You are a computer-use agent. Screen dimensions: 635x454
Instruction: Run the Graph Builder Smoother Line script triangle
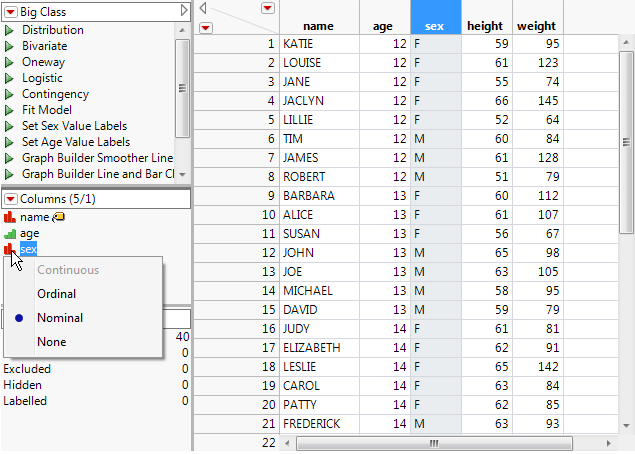tap(9, 158)
